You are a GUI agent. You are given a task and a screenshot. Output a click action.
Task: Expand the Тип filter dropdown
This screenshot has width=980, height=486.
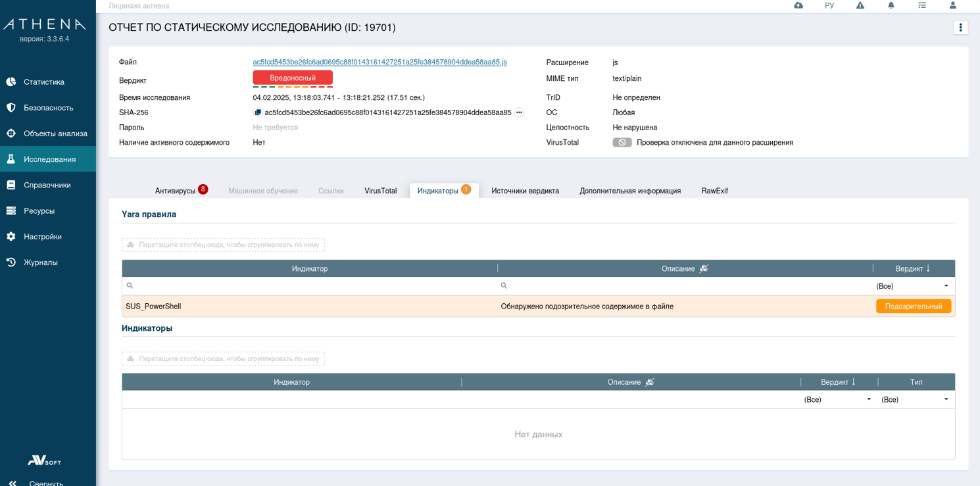coord(946,400)
